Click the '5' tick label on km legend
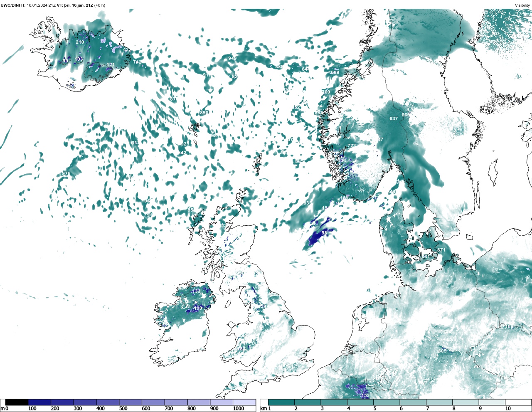The height and width of the screenshot is (412, 532). pyautogui.click(x=375, y=409)
